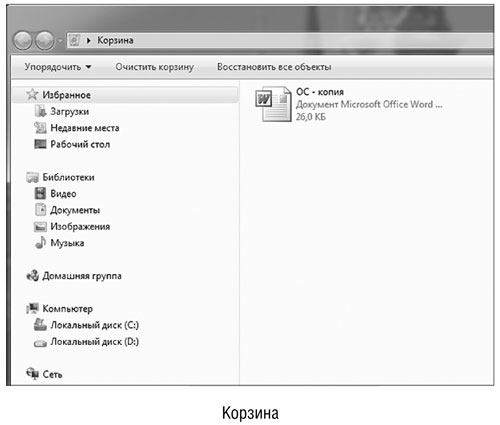The image size is (500, 425).
Task: Click Очистить корзину button
Action: pyautogui.click(x=154, y=67)
